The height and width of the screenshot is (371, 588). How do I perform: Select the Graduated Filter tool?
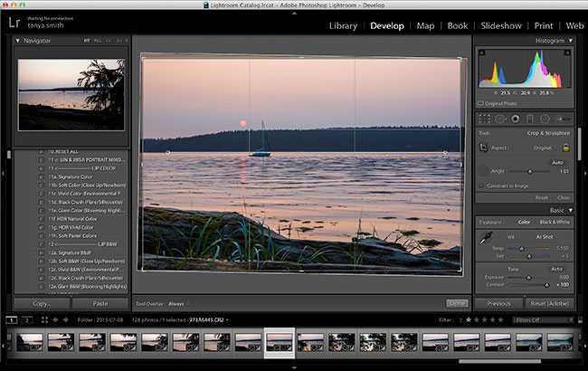tap(529, 119)
